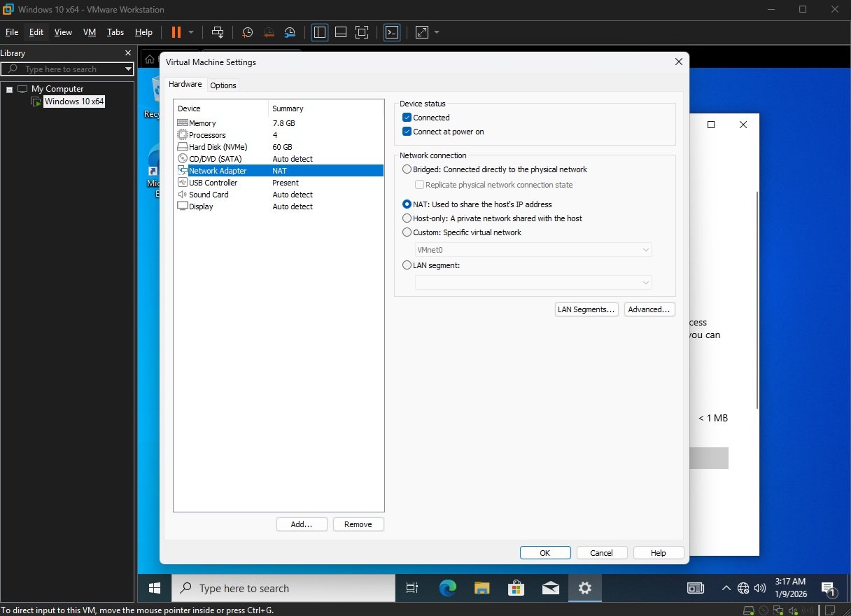Select the Bridged network radio button
Screen dimensions: 851x616
(407, 169)
